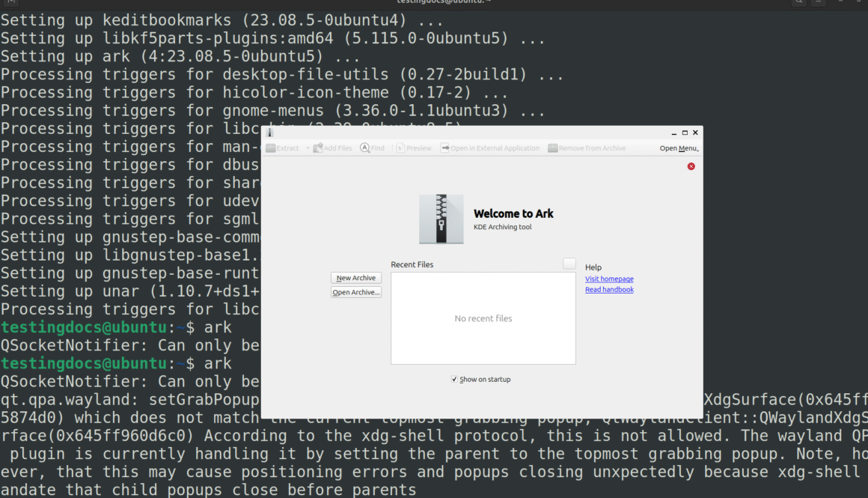Minimize the Ark window
Viewport: 868px width, 498px height.
tap(674, 133)
